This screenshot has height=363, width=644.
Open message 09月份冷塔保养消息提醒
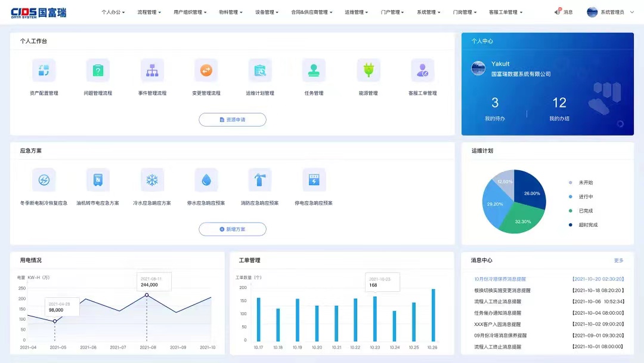500,336
